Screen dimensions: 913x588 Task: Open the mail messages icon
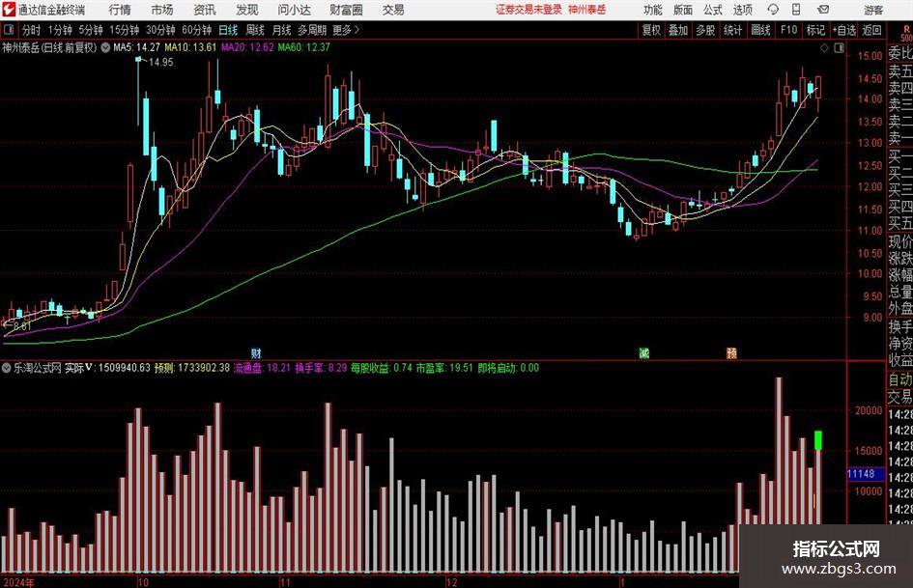823,10
